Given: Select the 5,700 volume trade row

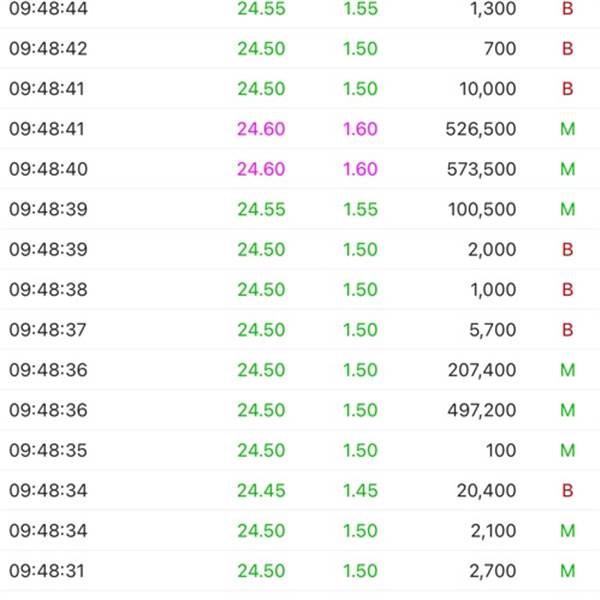Looking at the screenshot, I should pyautogui.click(x=300, y=330).
